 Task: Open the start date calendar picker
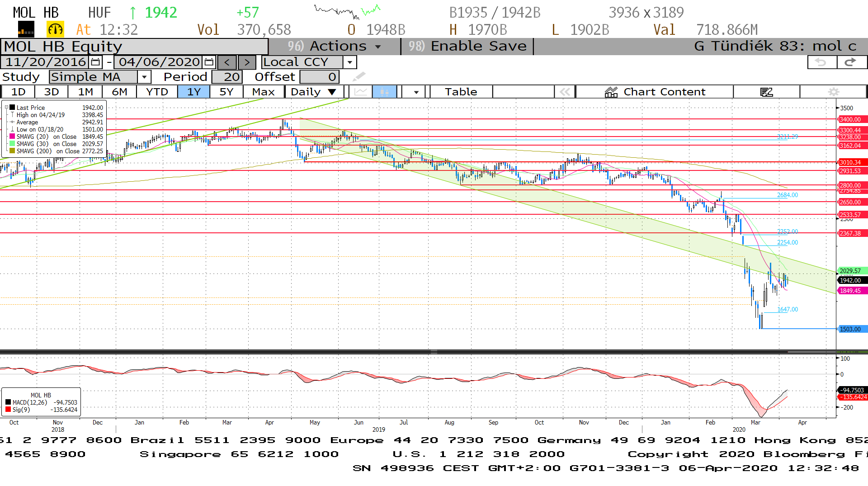pyautogui.click(x=95, y=62)
